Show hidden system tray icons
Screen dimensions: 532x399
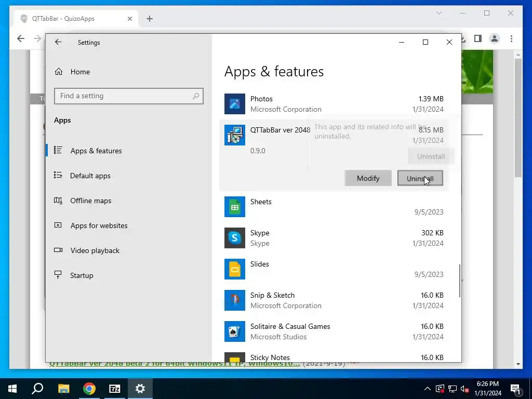[x=428, y=389]
